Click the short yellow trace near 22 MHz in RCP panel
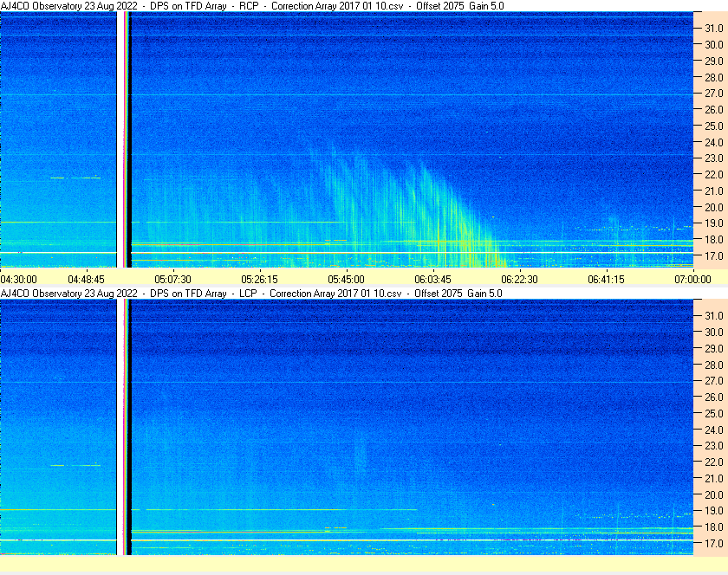 [75, 178]
